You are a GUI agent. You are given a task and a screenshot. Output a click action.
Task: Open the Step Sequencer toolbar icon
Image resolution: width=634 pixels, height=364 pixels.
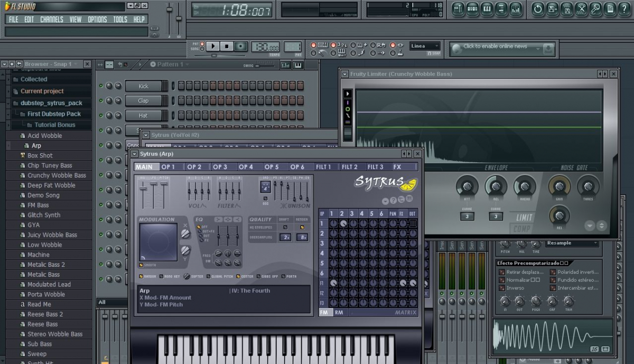coord(472,8)
